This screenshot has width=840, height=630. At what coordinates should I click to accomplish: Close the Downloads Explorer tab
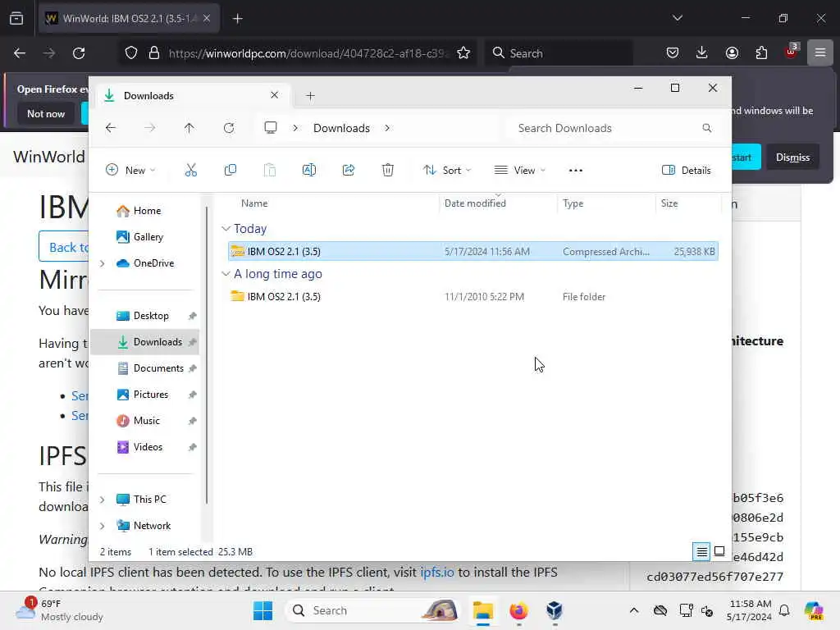coord(274,95)
